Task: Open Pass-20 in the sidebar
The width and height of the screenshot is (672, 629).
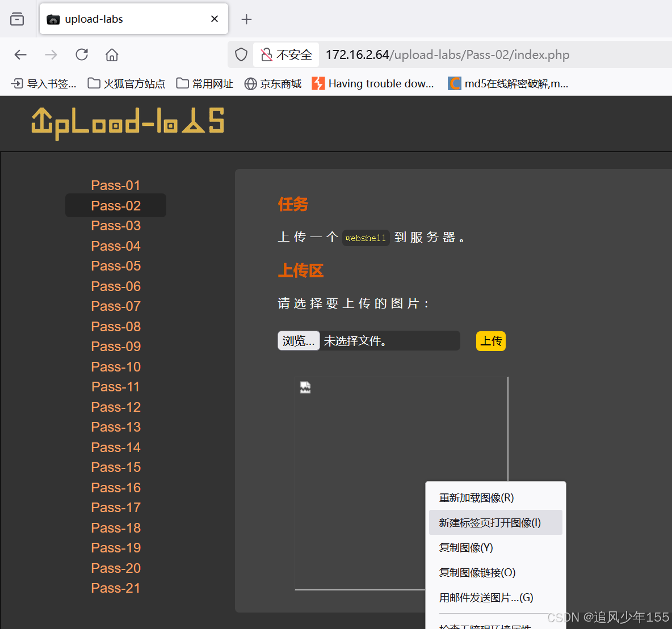Action: pyautogui.click(x=116, y=568)
